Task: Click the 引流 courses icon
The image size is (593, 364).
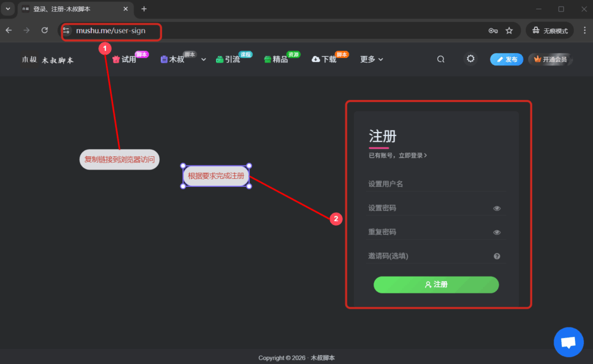Action: pos(219,59)
